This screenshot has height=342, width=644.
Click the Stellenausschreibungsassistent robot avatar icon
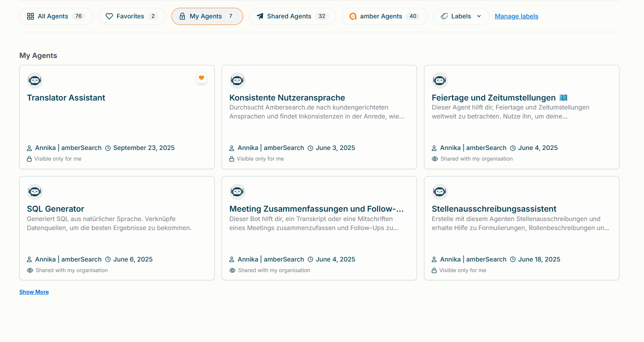coord(440,192)
